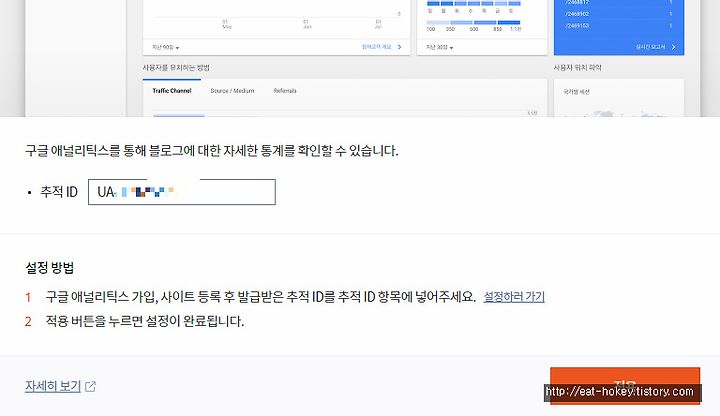Click the orange 적용 button

(625, 386)
